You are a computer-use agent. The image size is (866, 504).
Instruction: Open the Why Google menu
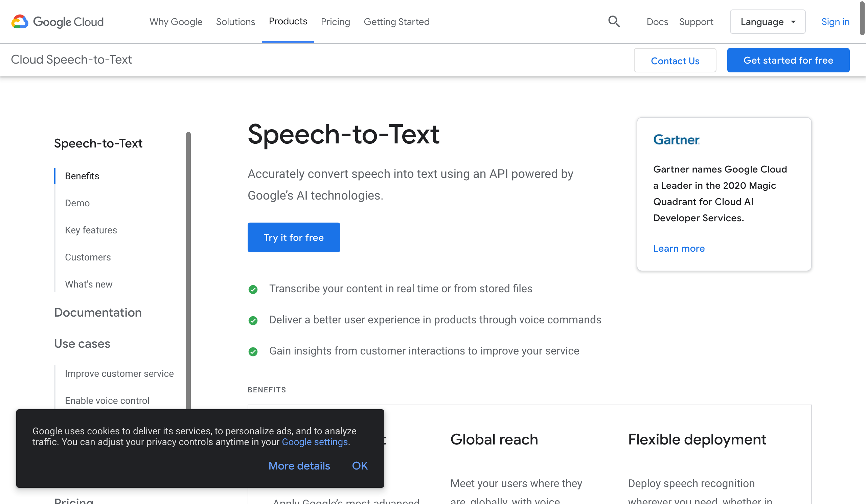tap(176, 22)
